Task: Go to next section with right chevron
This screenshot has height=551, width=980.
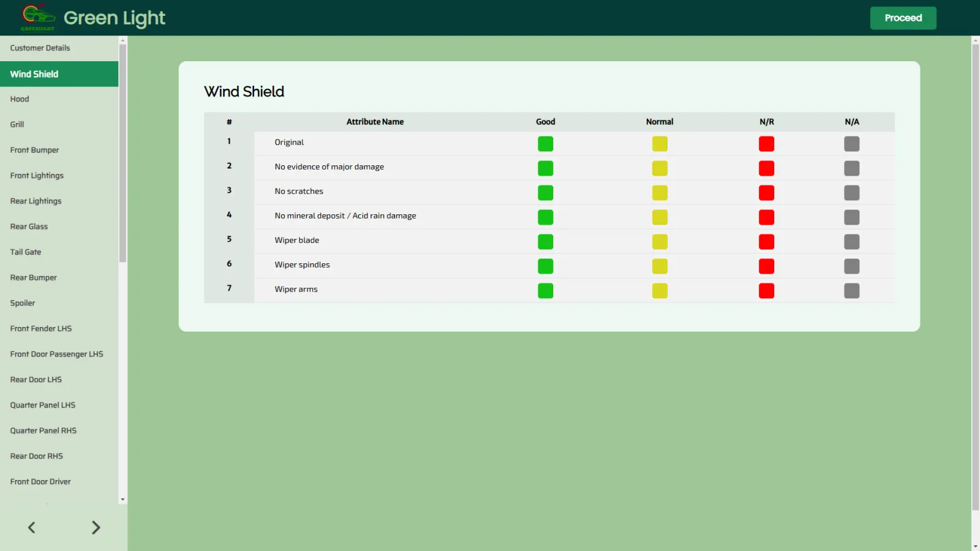Action: (96, 528)
